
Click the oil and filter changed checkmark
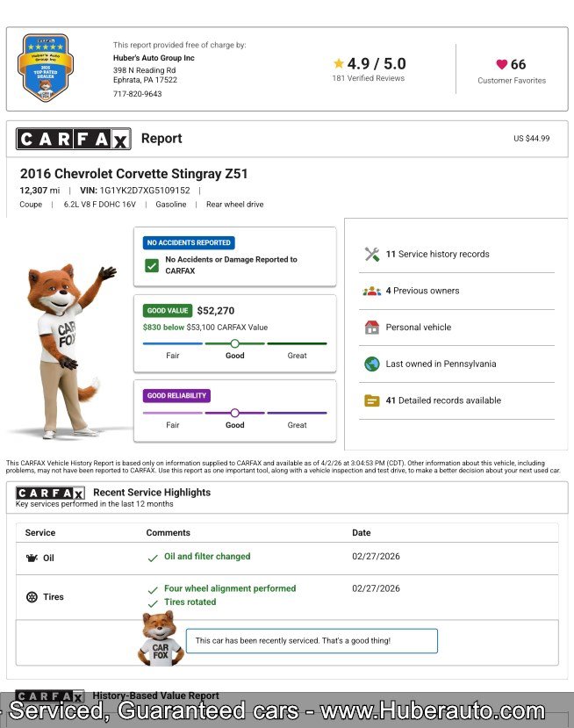pos(154,557)
